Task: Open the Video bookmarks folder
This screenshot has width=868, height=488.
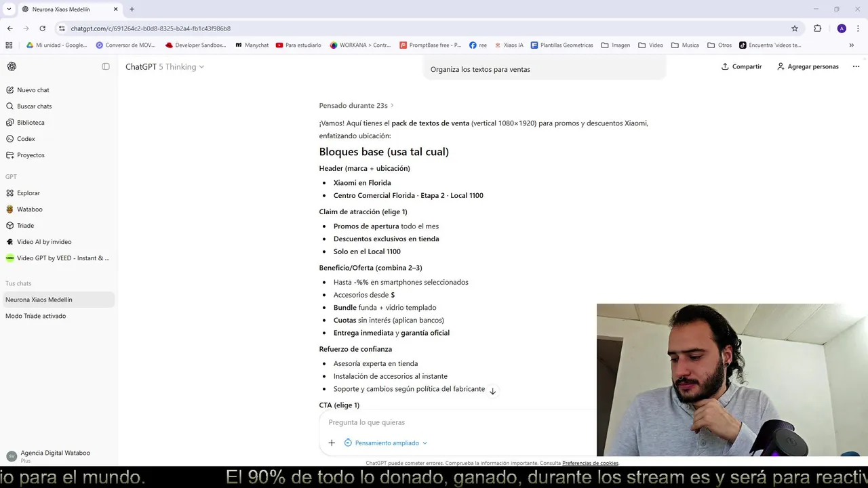Action: coord(650,45)
